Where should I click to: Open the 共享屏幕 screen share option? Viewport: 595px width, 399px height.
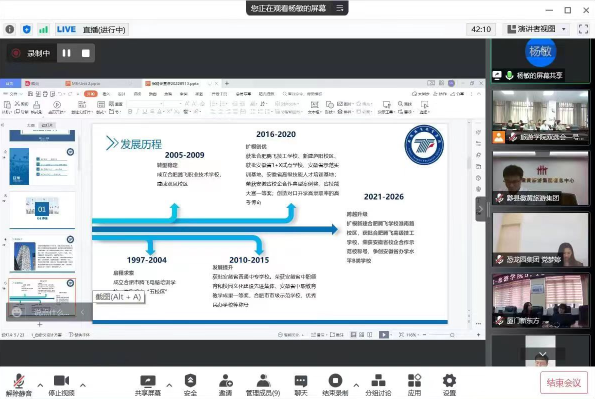(148, 381)
